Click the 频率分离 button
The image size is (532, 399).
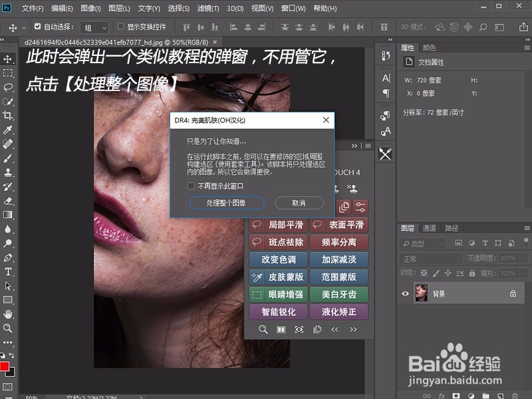[339, 242]
